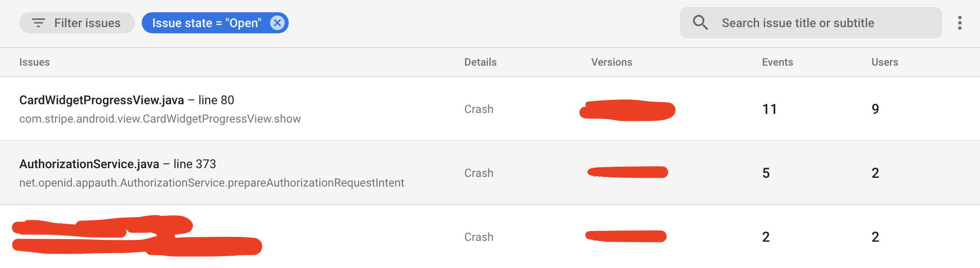Open the CardWidgetProgressView.java line 80 issue
This screenshot has width=980, height=268.
tap(127, 100)
